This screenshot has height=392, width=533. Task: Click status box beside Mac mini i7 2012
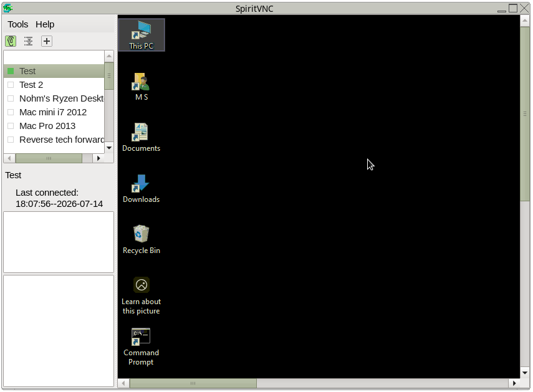[11, 112]
